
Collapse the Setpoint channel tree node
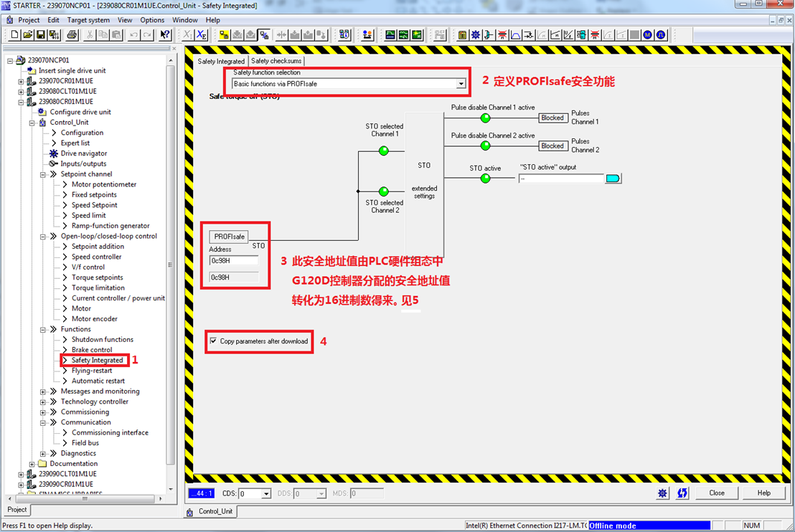[43, 174]
